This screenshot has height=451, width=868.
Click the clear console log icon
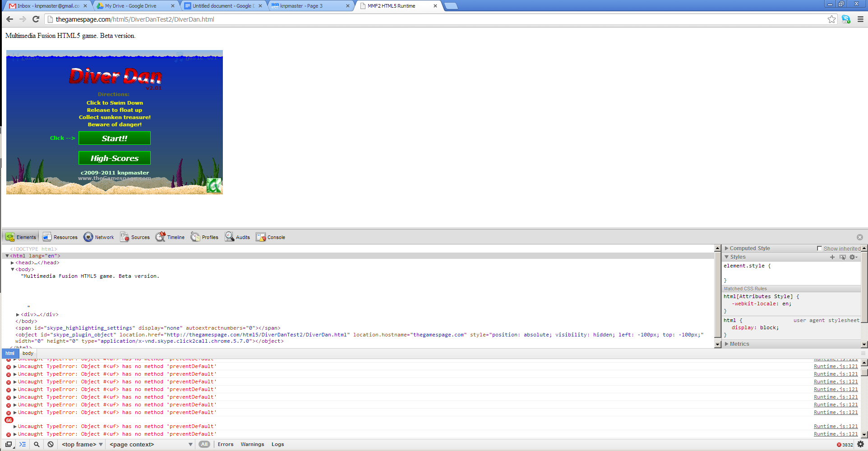[x=51, y=444]
